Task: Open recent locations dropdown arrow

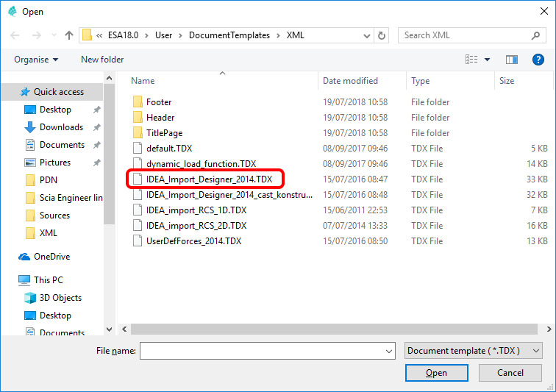Action: coord(54,35)
